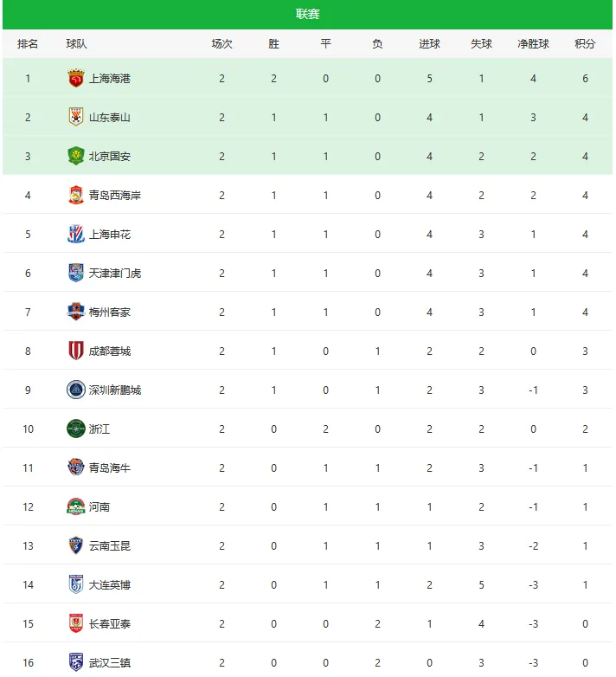Open the 云南玉昆 team name link
616x677 pixels.
point(110,545)
